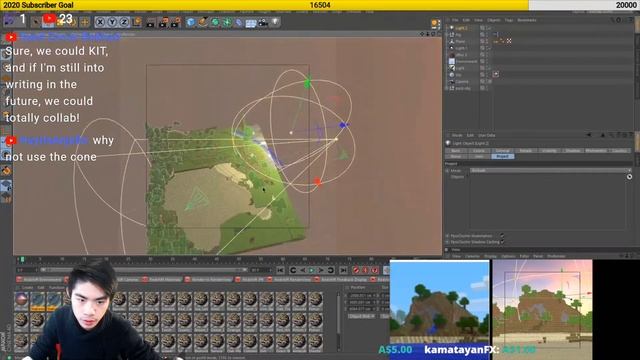Add a Cube primitive object

(x=191, y=22)
